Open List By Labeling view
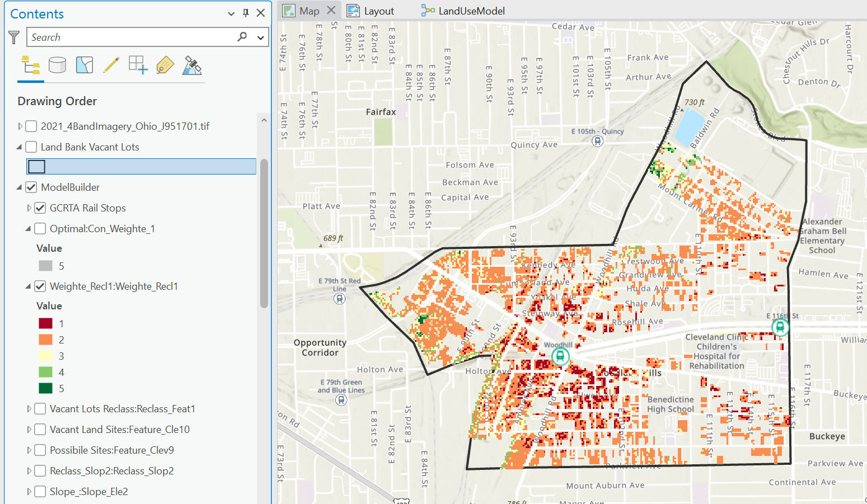Viewport: 867px width, 504px height. pyautogui.click(x=165, y=65)
